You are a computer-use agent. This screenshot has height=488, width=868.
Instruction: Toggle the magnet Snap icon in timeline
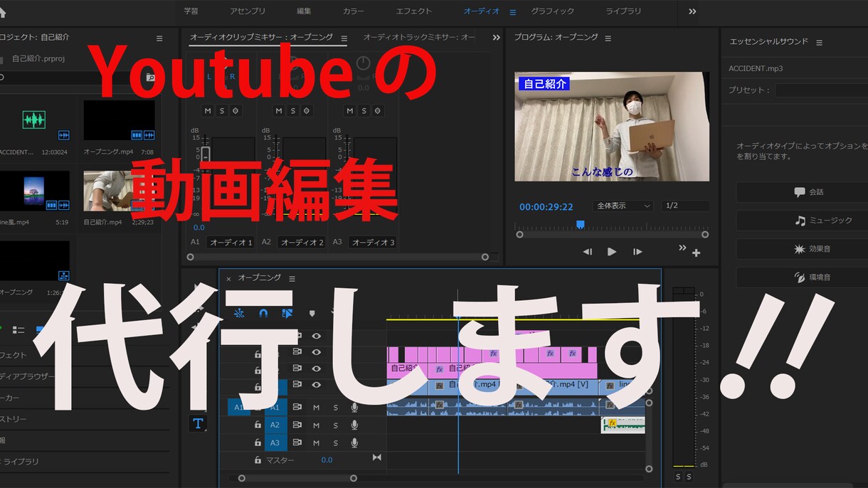pyautogui.click(x=263, y=313)
